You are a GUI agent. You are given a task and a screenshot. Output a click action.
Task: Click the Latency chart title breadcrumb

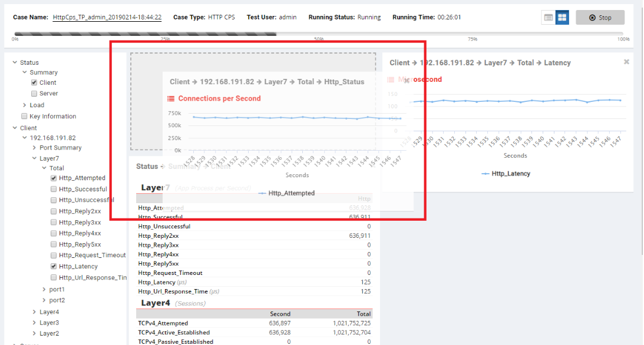coord(480,63)
